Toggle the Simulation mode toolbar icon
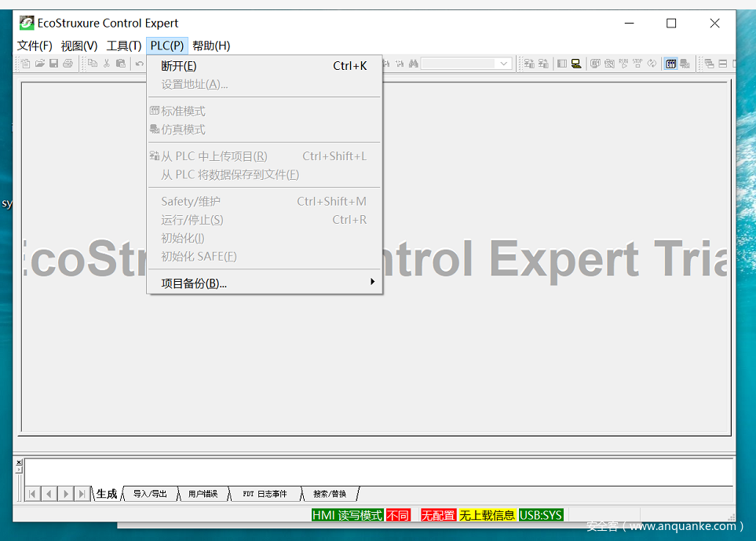 coord(685,64)
